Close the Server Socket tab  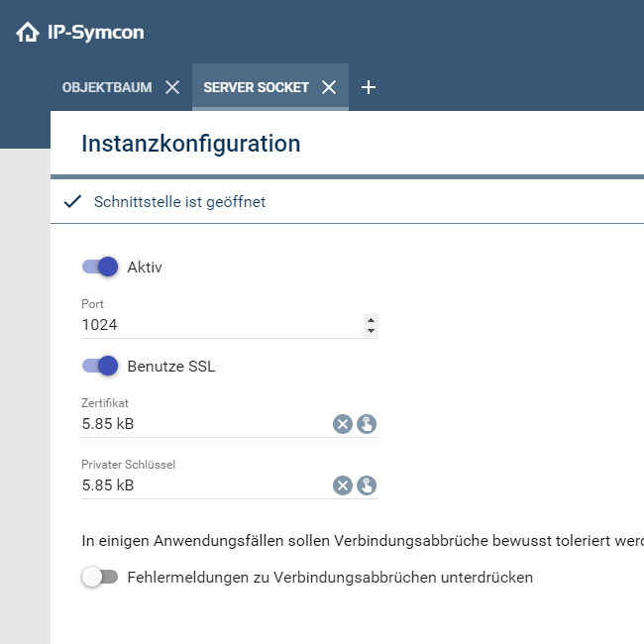329,87
